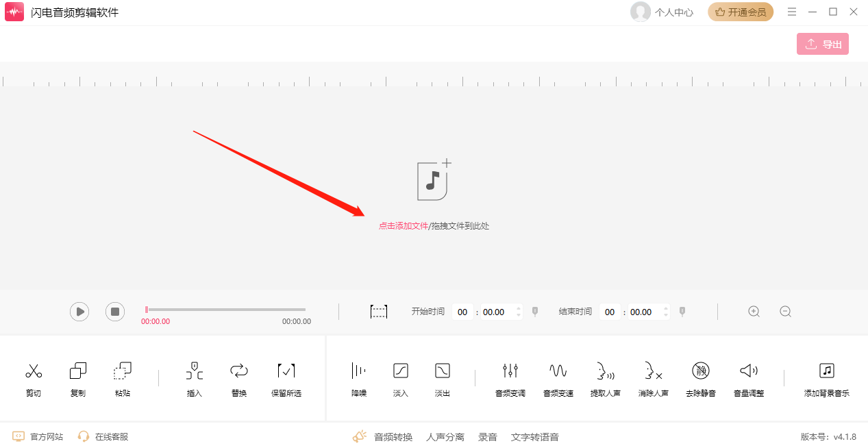Click the Copy (复制) tool icon
Image resolution: width=868 pixels, height=448 pixels.
point(78,371)
